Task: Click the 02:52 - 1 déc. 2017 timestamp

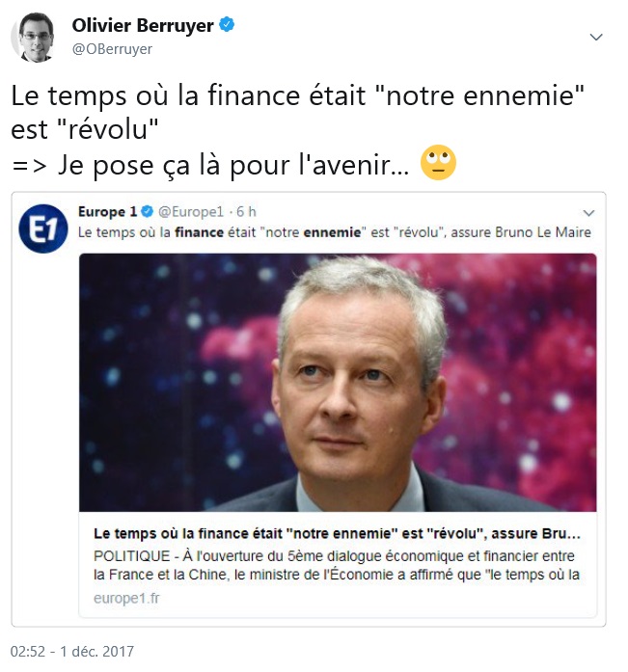Action: click(x=72, y=652)
